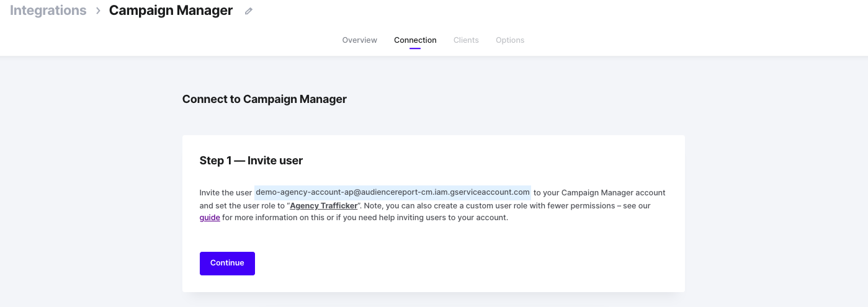Select the highlighted service account email address
The height and width of the screenshot is (307, 868).
(393, 192)
